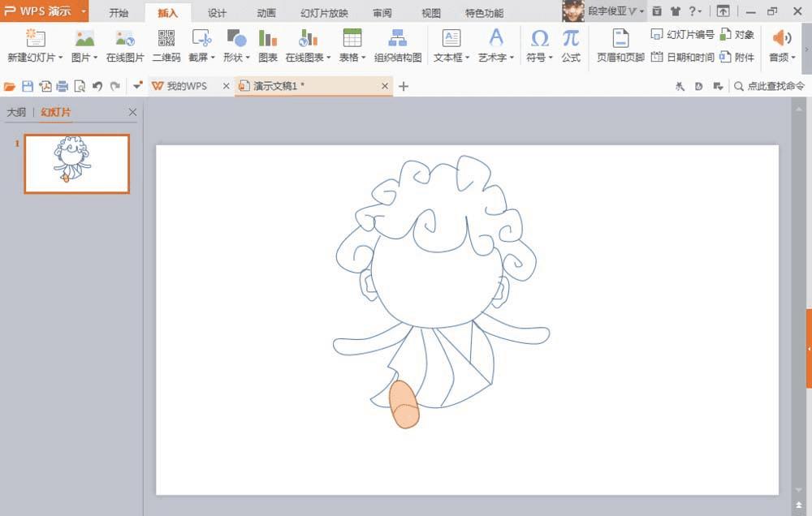Open the 形状 shapes icon

click(236, 38)
